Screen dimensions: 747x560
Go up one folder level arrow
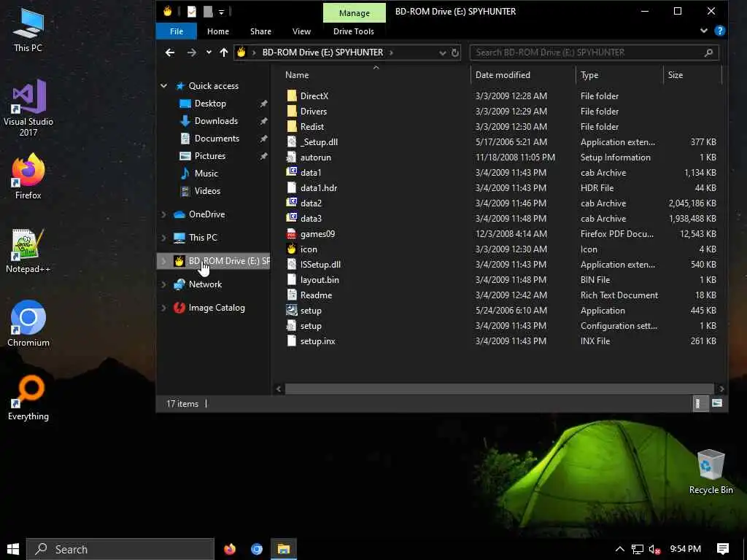(x=224, y=52)
